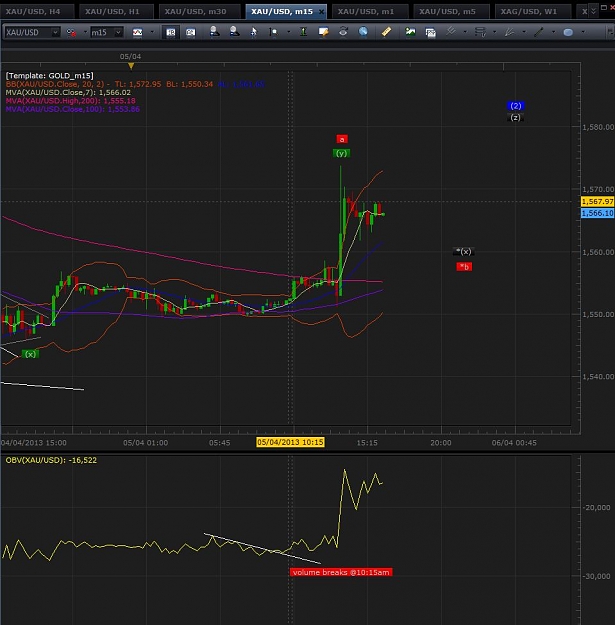Select the fan lines drawing tool
Screen dimensions: 615x625
pos(509,32)
